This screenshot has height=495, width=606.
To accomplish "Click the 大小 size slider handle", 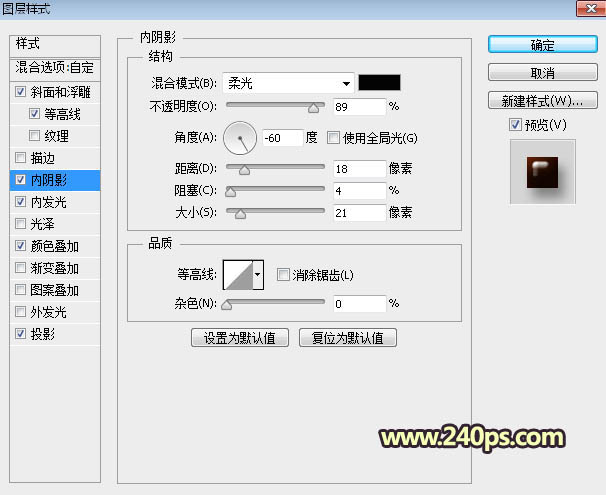I will [x=240, y=214].
